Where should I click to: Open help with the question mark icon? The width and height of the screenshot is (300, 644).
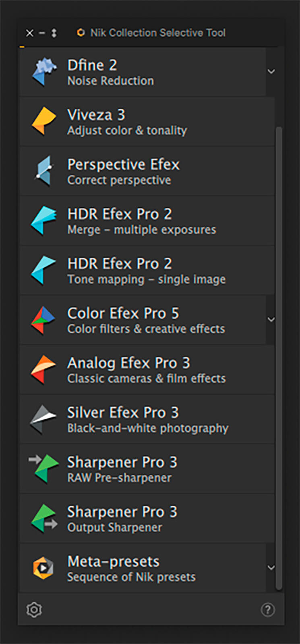click(268, 610)
